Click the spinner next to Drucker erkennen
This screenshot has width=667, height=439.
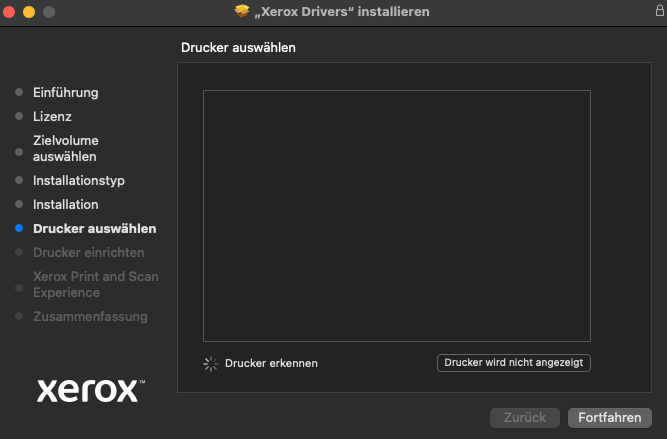pos(210,363)
